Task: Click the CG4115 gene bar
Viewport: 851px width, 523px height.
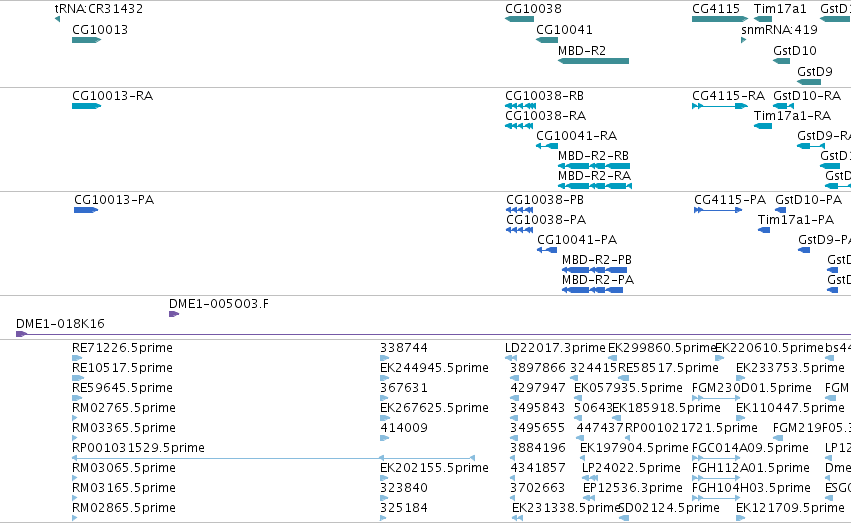Action: click(720, 20)
